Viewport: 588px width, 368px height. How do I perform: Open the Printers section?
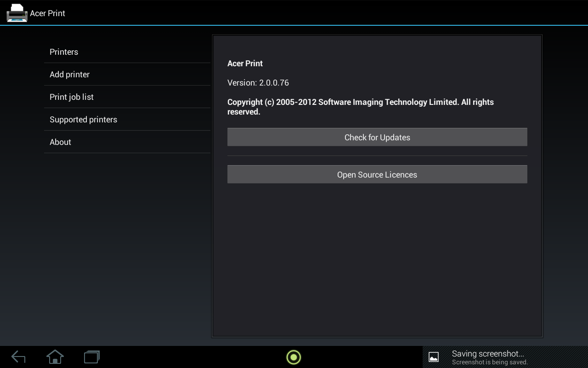click(x=64, y=52)
